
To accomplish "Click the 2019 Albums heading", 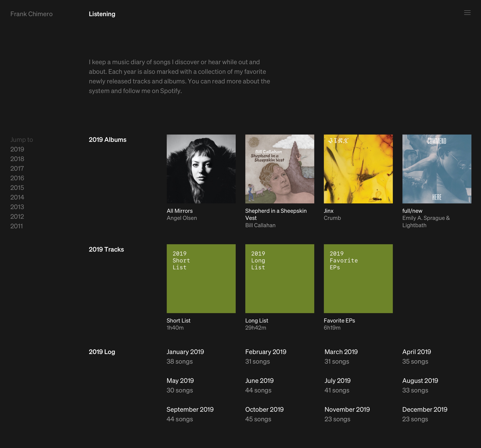I will click(x=108, y=140).
